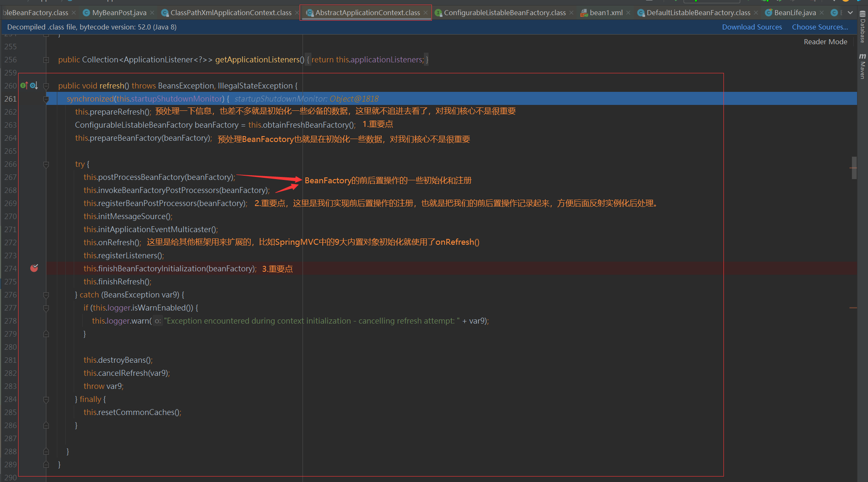
Task: Click the orange error stripe marker near line 278
Action: click(x=853, y=308)
